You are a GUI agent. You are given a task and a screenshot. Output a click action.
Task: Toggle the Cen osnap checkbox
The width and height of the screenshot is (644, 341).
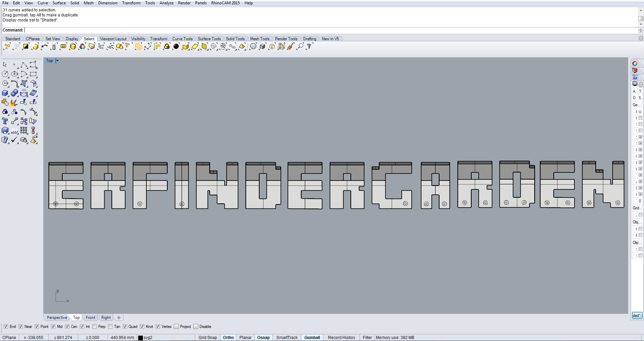coord(67,327)
